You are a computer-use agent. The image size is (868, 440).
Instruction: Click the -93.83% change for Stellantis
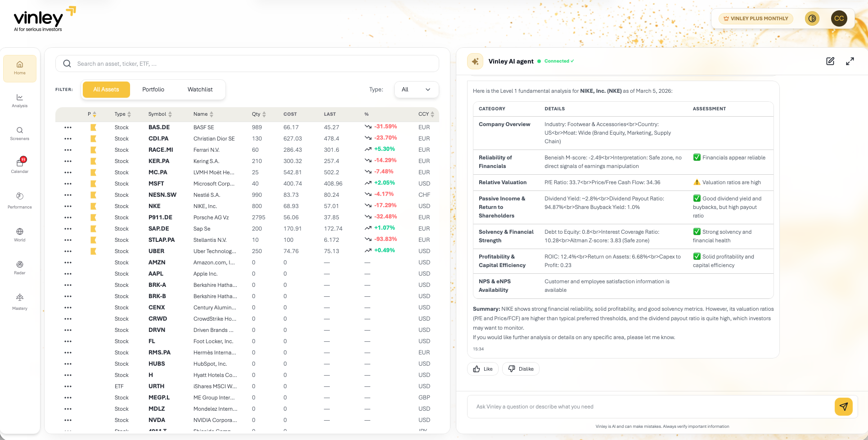pyautogui.click(x=386, y=239)
